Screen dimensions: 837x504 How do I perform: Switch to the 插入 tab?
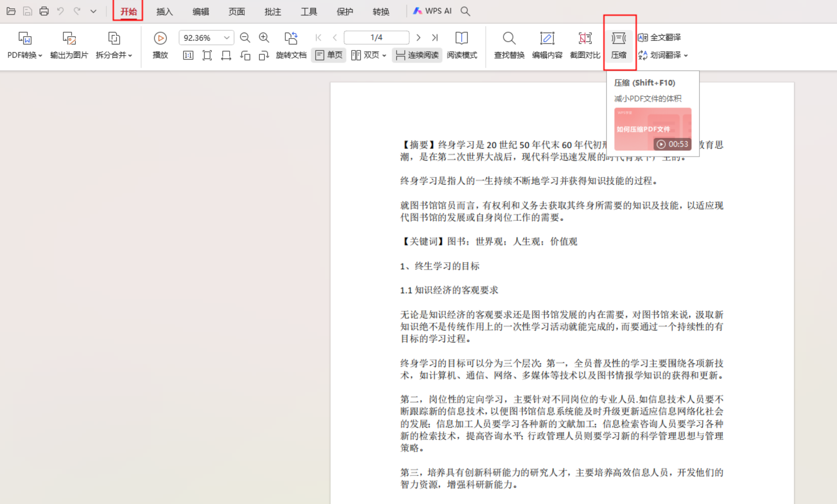point(164,11)
